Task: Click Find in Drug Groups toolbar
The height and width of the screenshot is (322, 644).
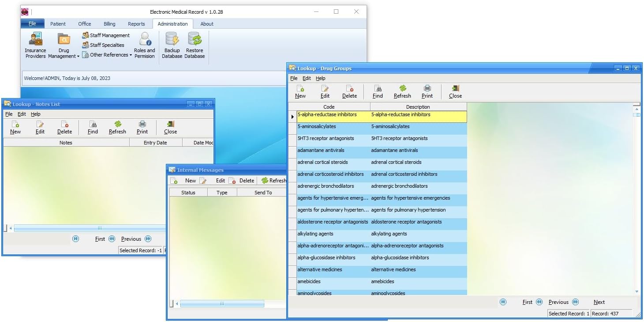Action: tap(378, 91)
